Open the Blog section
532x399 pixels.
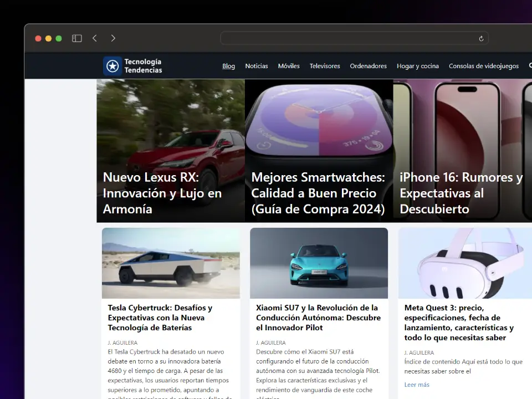pyautogui.click(x=228, y=65)
